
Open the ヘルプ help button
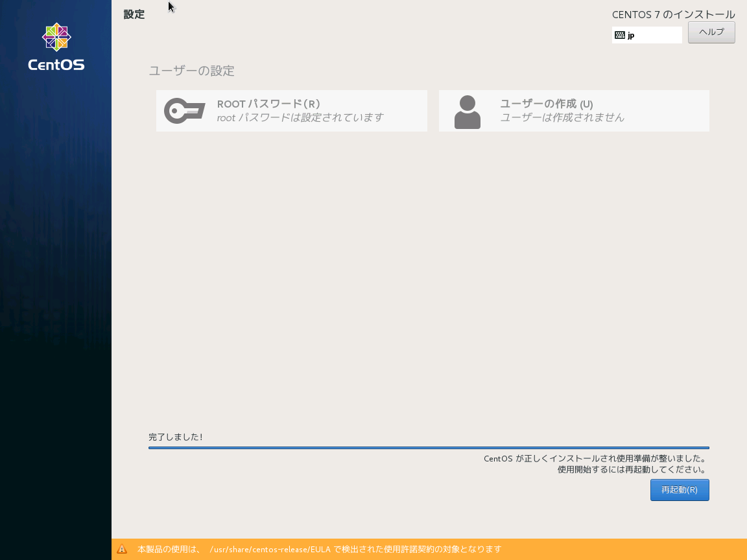(x=711, y=32)
